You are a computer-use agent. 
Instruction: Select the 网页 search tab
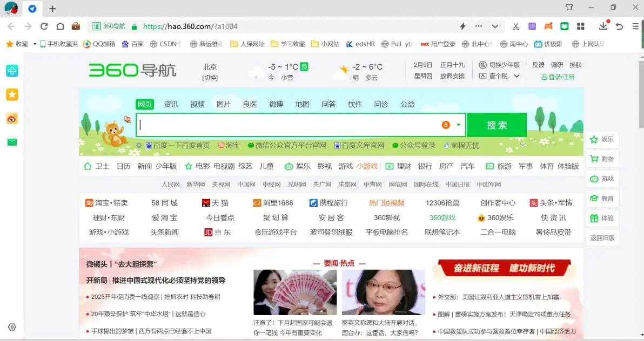click(x=145, y=104)
